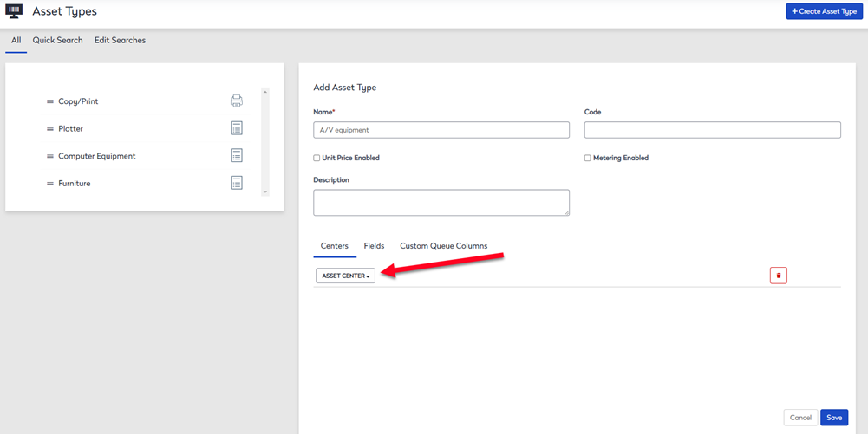The image size is (868, 435).
Task: Click the Create Asset Type button
Action: click(825, 11)
